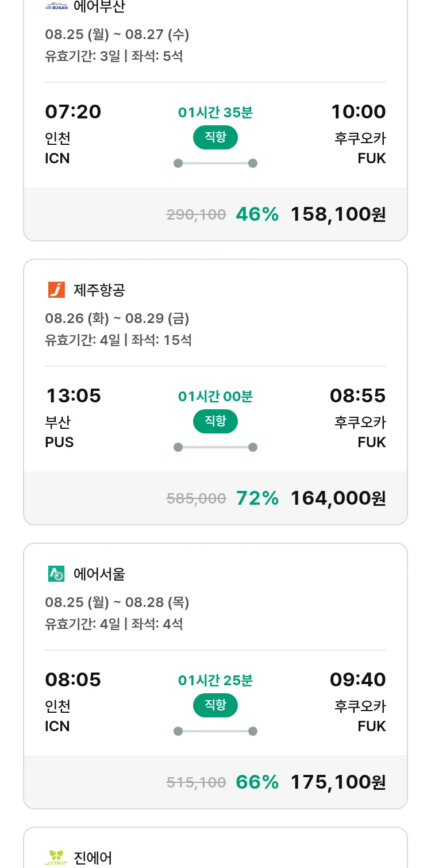Tap the 13:05 departure time from Busan

point(73,395)
